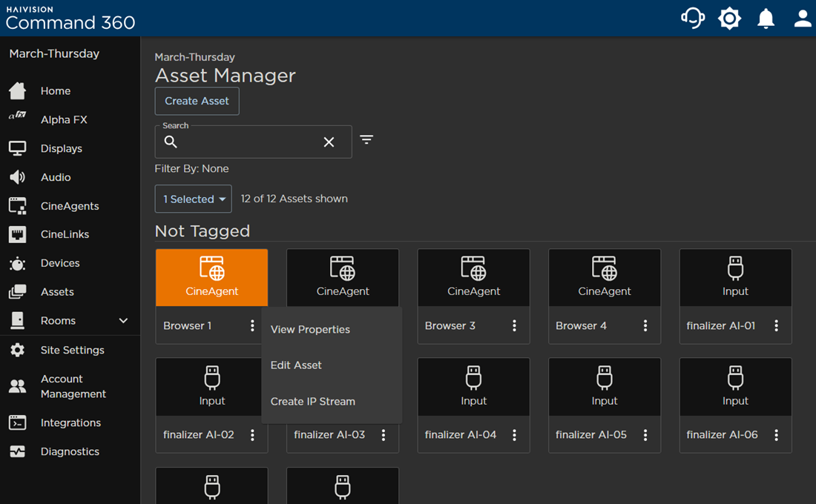Select the finalizer AI-01 Input tile
816x504 pixels.
tap(735, 277)
